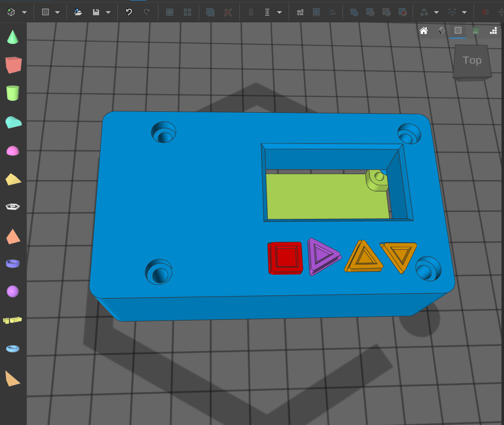The image size is (504, 425).
Task: Toggle the green solid box view
Action: point(476,31)
